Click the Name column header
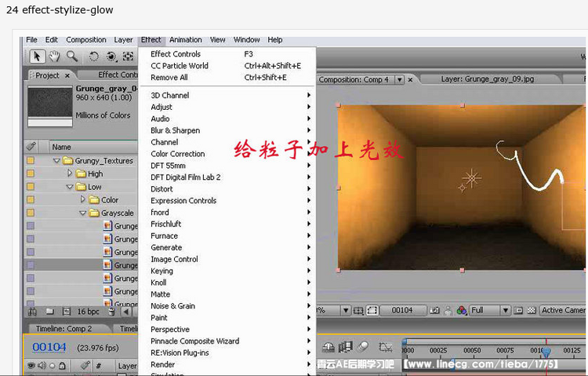This screenshot has width=588, height=376. click(93, 147)
